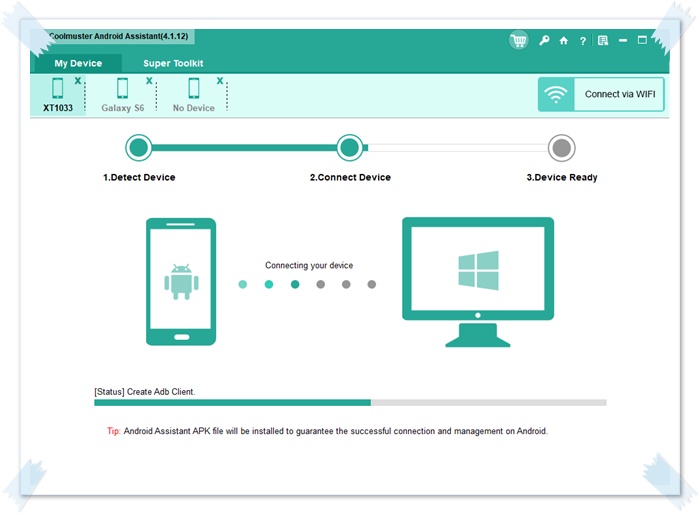Close the XT1033 device tab

pyautogui.click(x=78, y=81)
